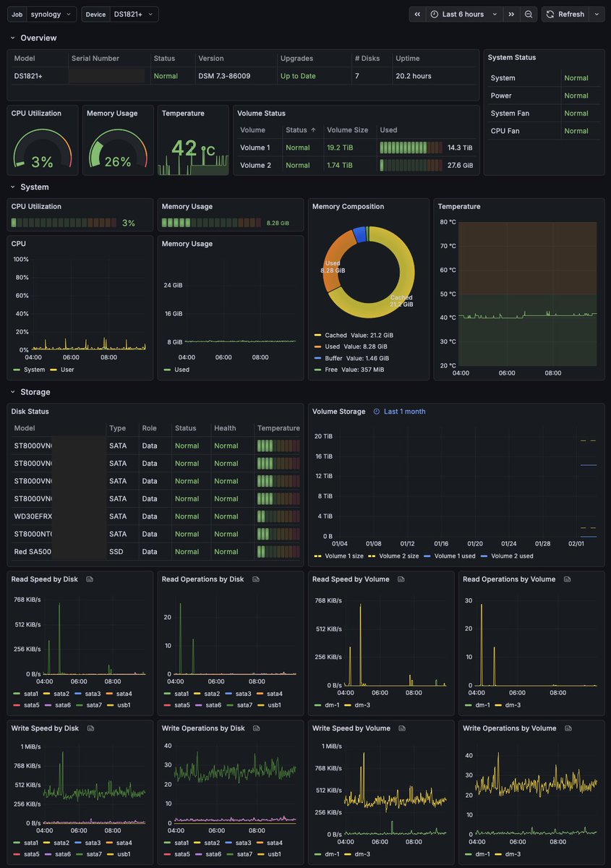This screenshot has width=611, height=868.
Task: Shift time range forward with the double-right arrow
Action: click(x=511, y=14)
